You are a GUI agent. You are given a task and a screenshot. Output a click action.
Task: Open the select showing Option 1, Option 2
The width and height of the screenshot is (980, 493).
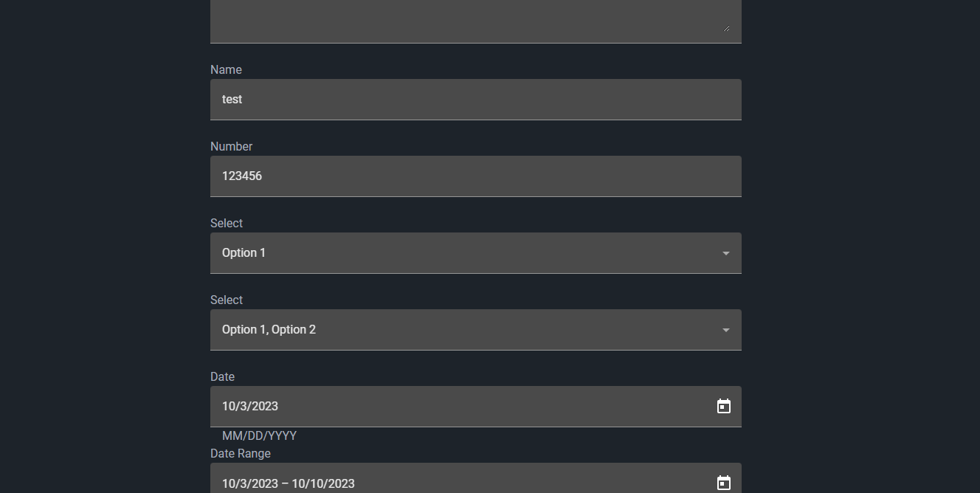click(x=476, y=330)
